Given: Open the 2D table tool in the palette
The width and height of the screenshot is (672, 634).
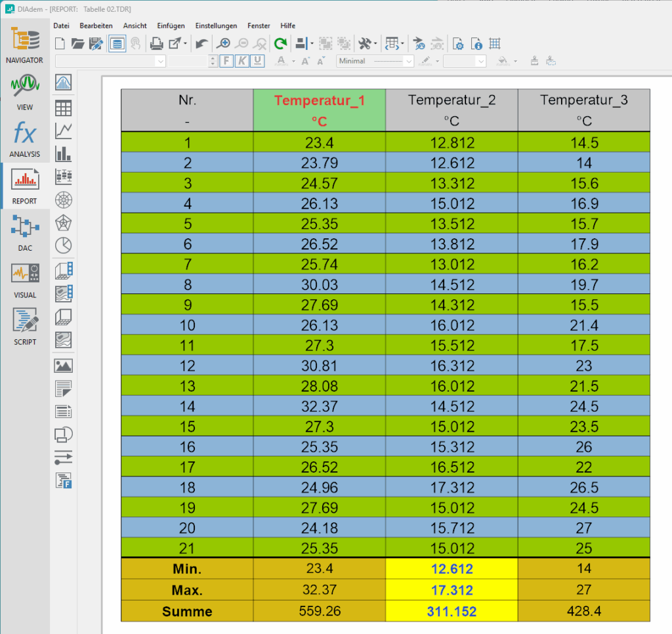Looking at the screenshot, I should [64, 108].
